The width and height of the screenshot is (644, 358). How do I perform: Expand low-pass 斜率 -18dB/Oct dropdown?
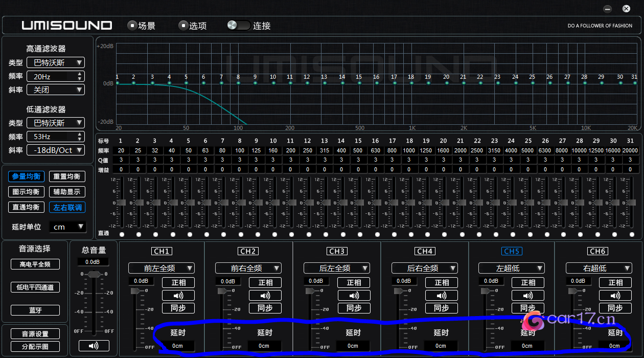(x=56, y=150)
